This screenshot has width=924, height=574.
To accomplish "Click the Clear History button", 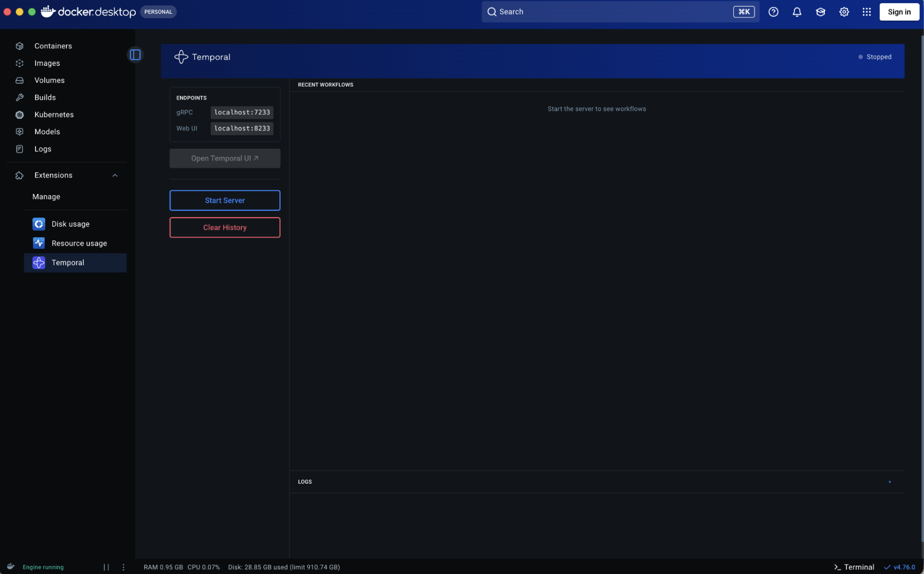I will [225, 227].
